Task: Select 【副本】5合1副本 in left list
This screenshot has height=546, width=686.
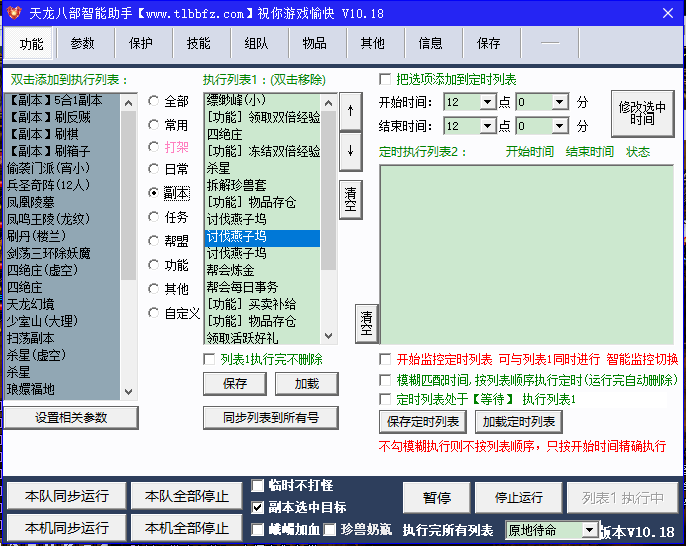Action: click(x=62, y=100)
